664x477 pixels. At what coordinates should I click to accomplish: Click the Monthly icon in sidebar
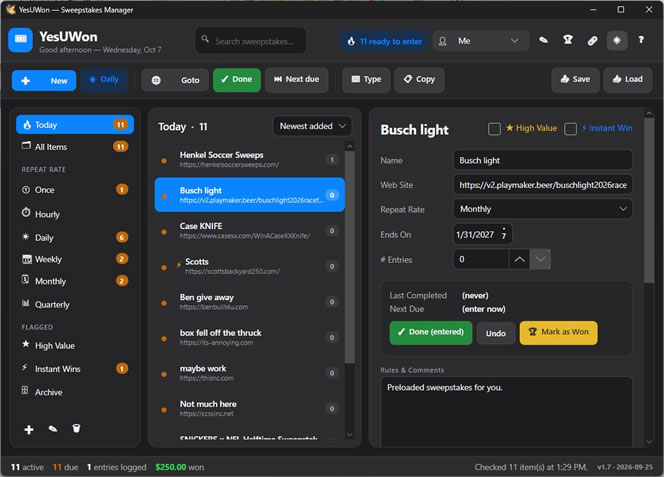25,280
